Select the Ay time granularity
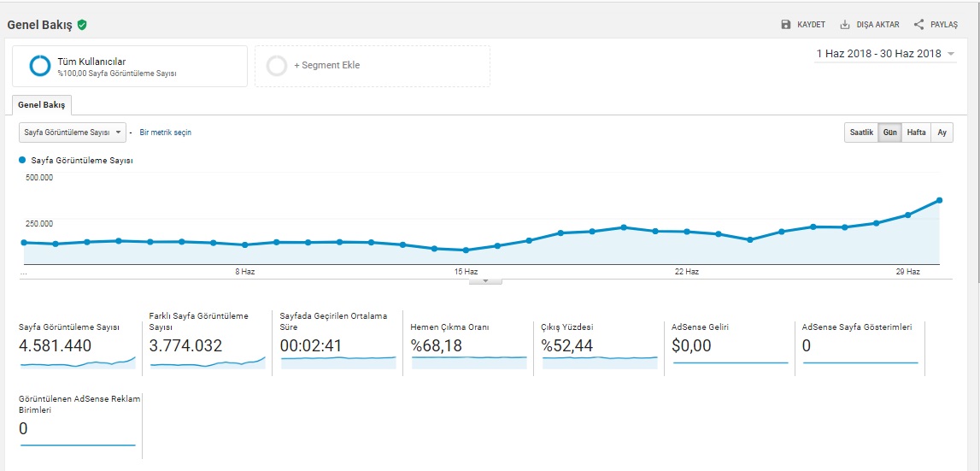 coord(942,132)
